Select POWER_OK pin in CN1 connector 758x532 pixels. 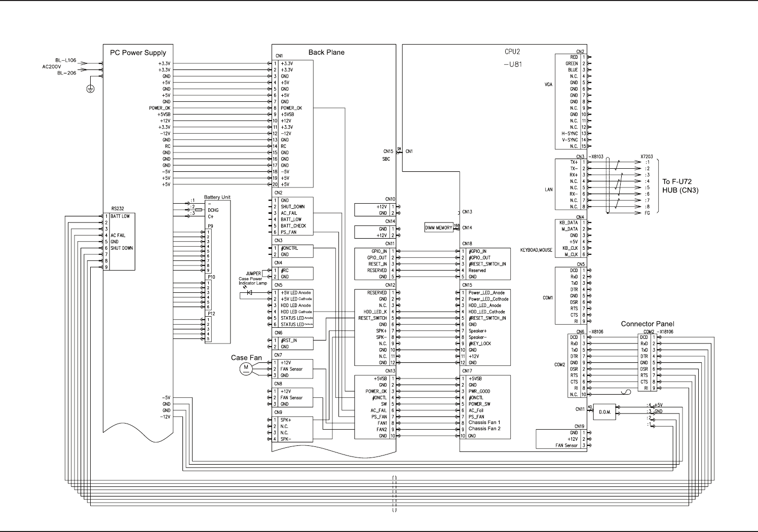[291, 108]
